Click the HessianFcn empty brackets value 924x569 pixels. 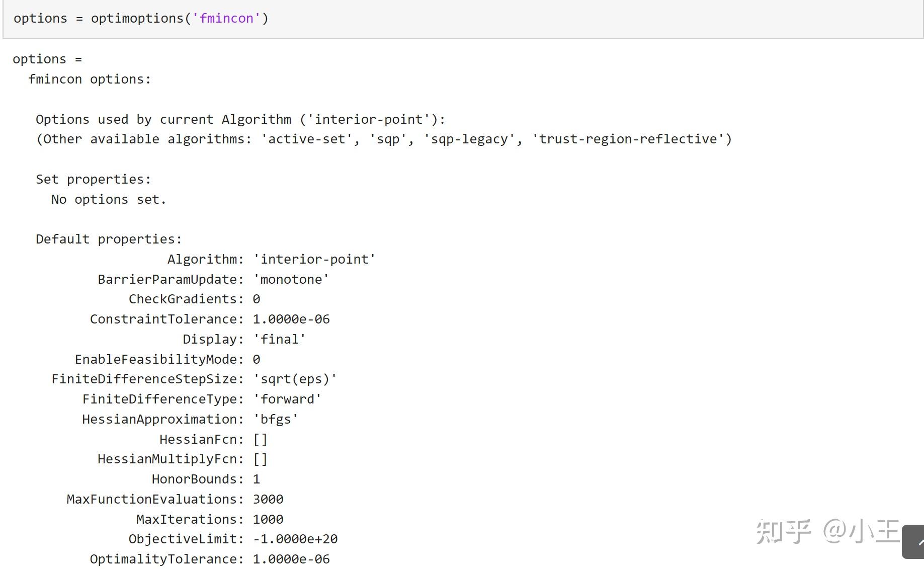pos(260,440)
